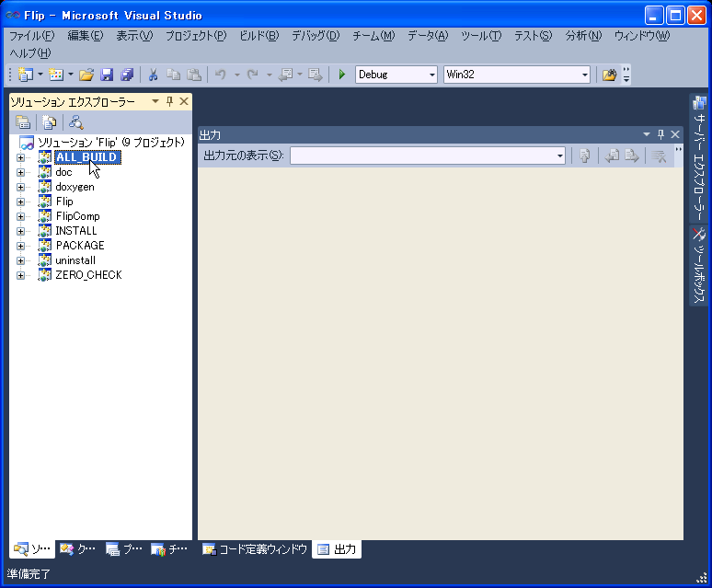The height and width of the screenshot is (588, 712).
Task: Open Solution Explorer window options arrow
Action: point(155,101)
